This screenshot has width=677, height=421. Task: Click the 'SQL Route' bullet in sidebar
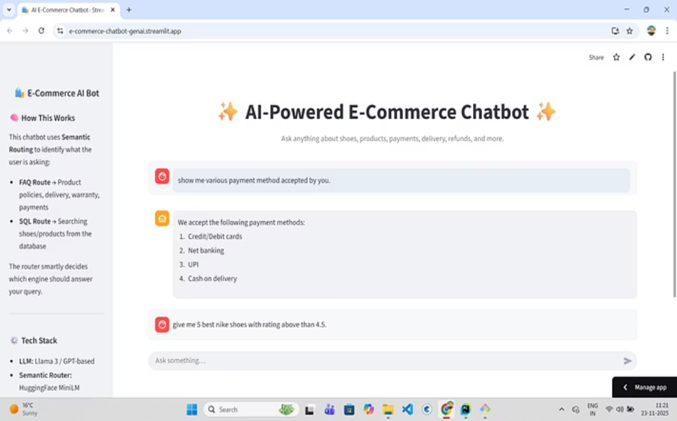(x=35, y=221)
